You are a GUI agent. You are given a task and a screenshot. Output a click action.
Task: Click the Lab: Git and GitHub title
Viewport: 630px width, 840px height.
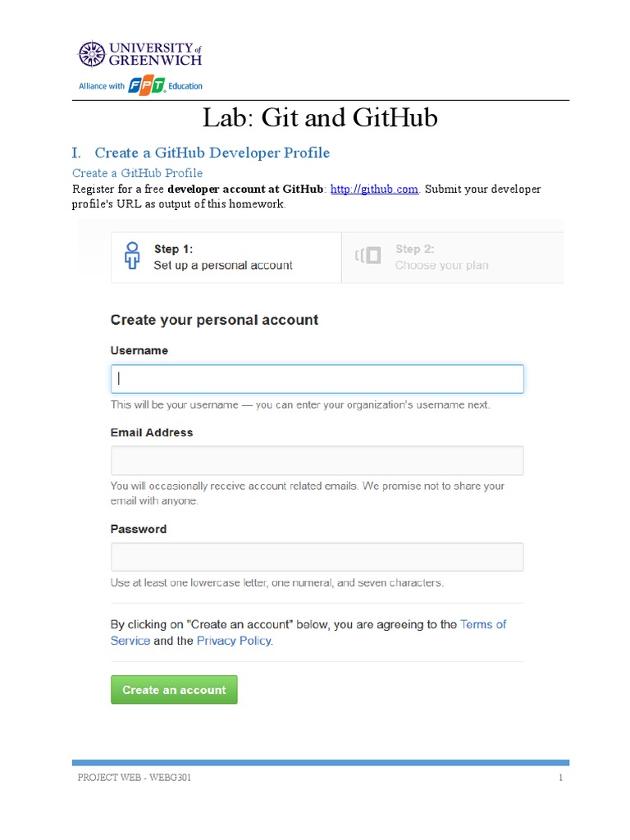(320, 118)
